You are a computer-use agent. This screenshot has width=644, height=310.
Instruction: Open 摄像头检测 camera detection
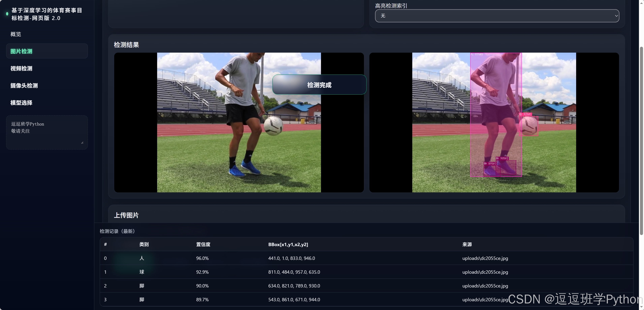point(24,86)
